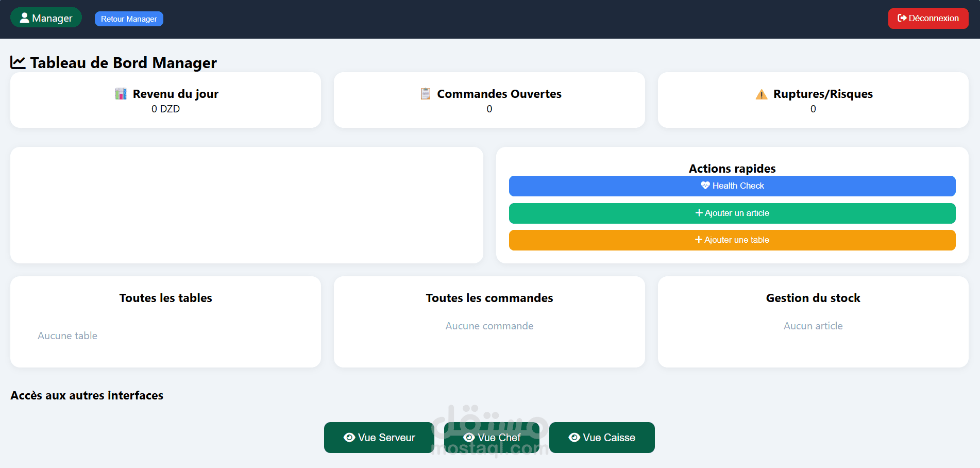Click the clipboard icon beside Commandes Ouvertes
The image size is (980, 468).
pyautogui.click(x=426, y=94)
